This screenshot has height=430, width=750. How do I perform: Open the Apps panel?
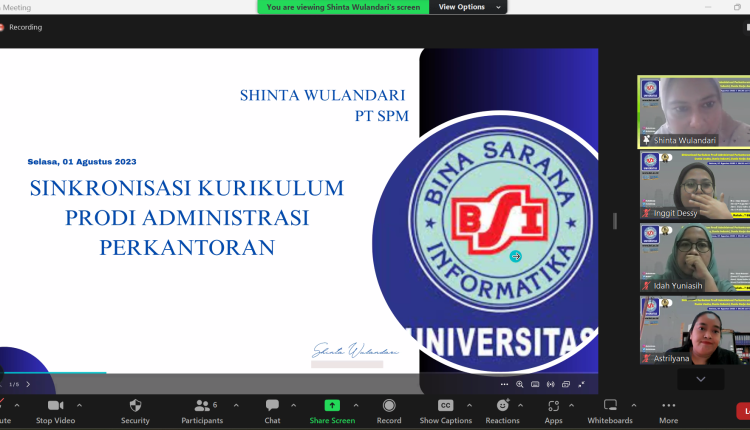tap(553, 412)
